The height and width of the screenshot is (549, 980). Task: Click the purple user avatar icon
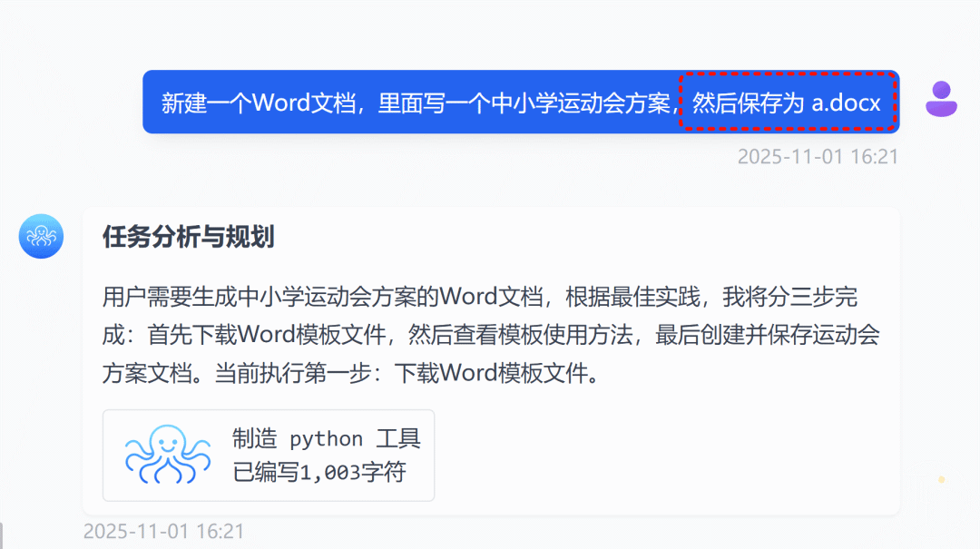pyautogui.click(x=941, y=100)
